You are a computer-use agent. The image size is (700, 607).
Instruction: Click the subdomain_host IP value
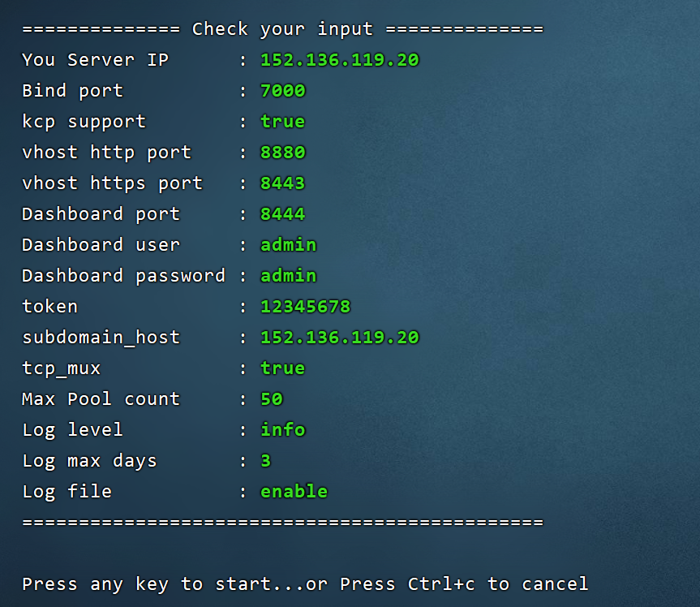(340, 338)
